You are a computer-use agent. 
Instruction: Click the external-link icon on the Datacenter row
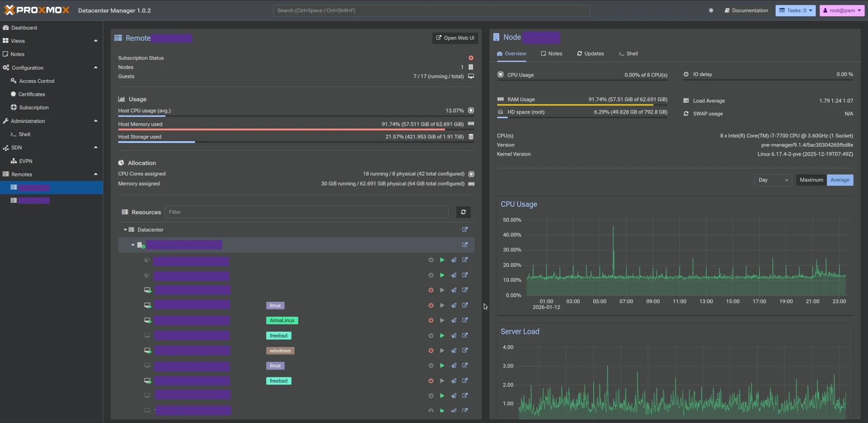pos(465,229)
